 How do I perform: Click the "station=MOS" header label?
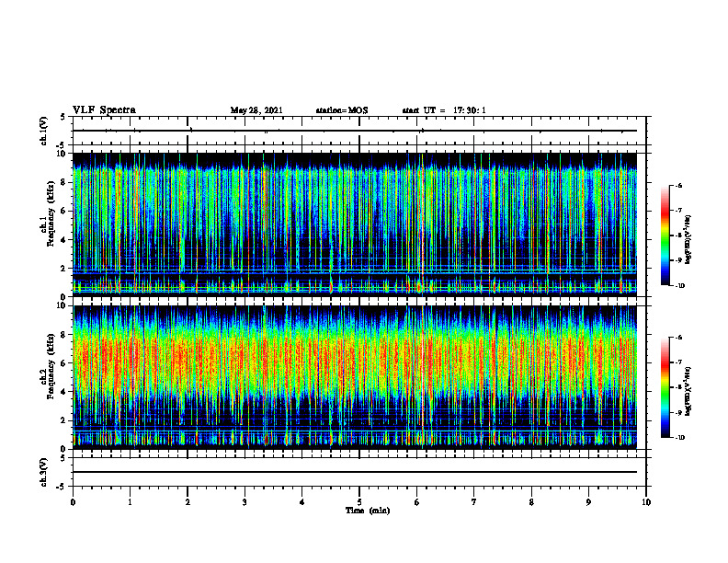point(342,110)
